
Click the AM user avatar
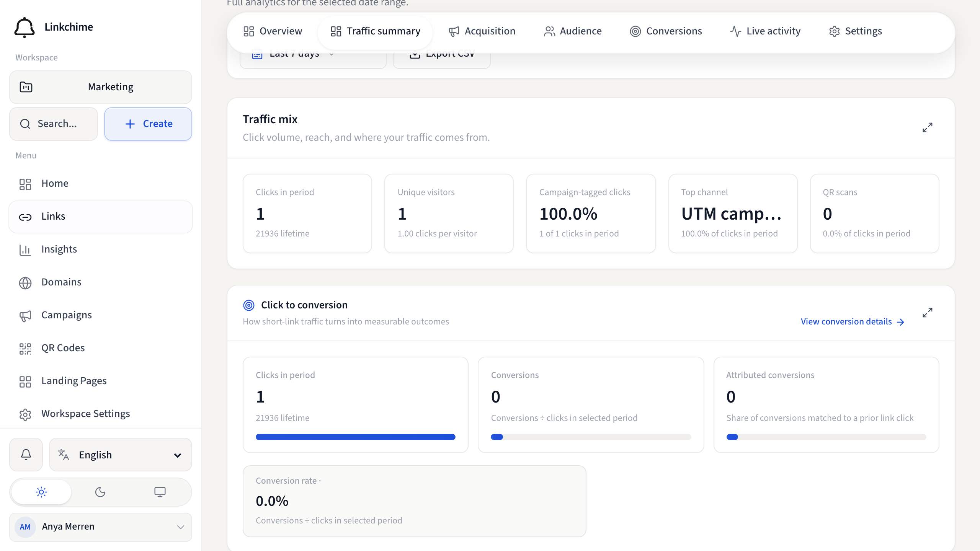click(25, 527)
